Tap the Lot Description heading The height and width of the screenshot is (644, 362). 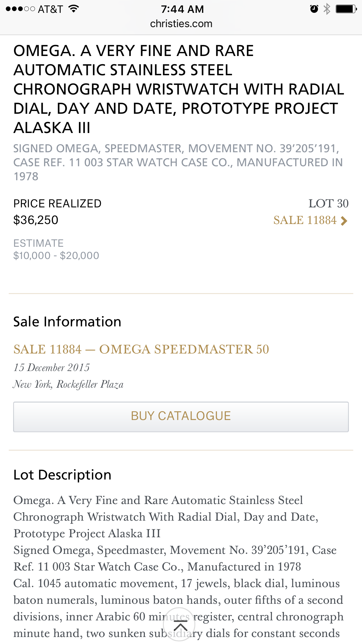(62, 475)
